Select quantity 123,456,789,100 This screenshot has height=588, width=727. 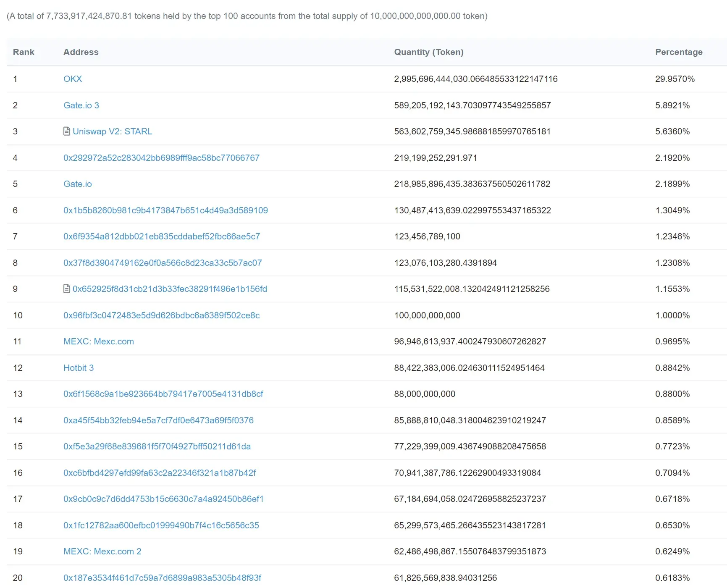[x=427, y=236]
